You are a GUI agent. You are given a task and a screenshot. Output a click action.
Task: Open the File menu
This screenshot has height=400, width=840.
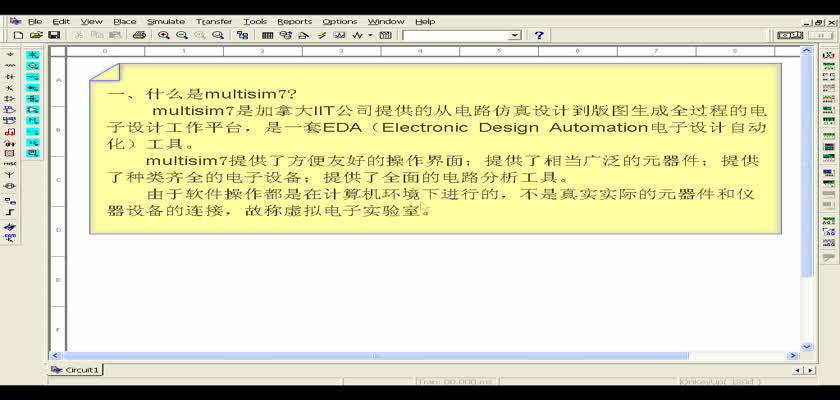pos(35,21)
